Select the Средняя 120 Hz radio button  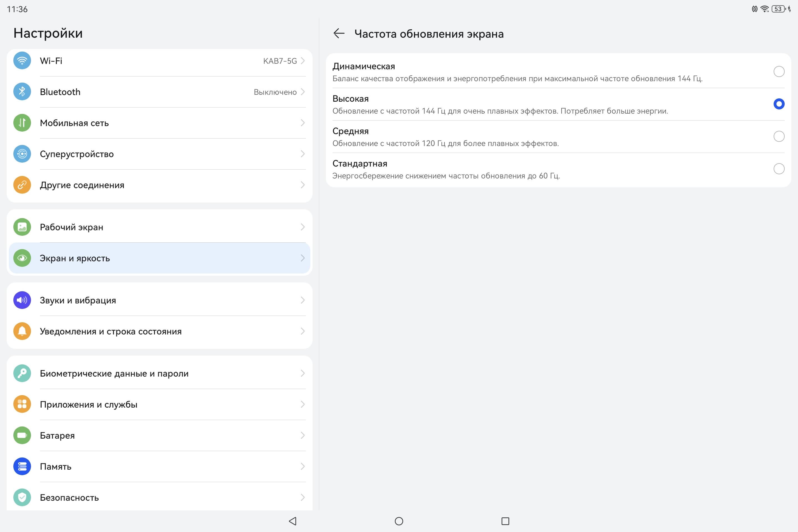pyautogui.click(x=779, y=136)
